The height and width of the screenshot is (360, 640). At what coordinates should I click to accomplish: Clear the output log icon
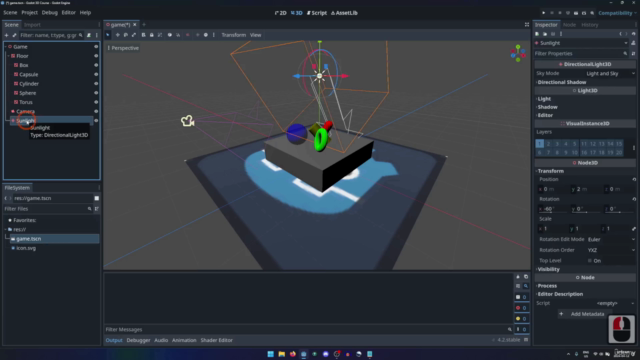(518, 277)
